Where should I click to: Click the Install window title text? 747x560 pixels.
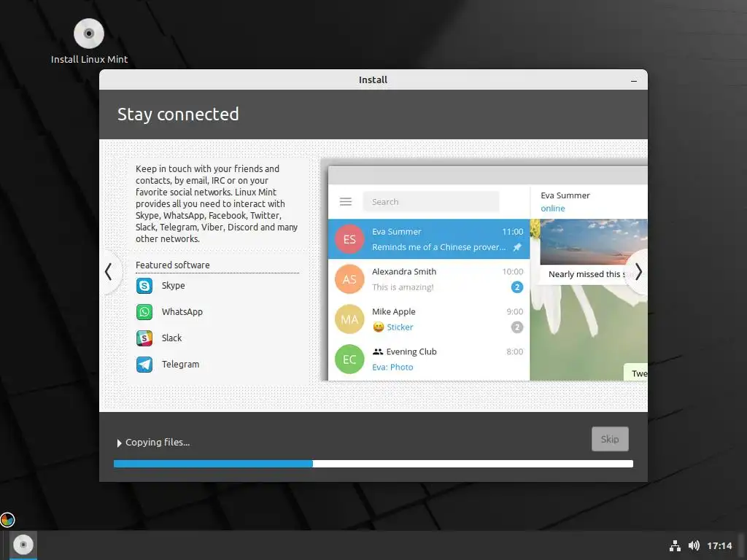[x=373, y=80]
